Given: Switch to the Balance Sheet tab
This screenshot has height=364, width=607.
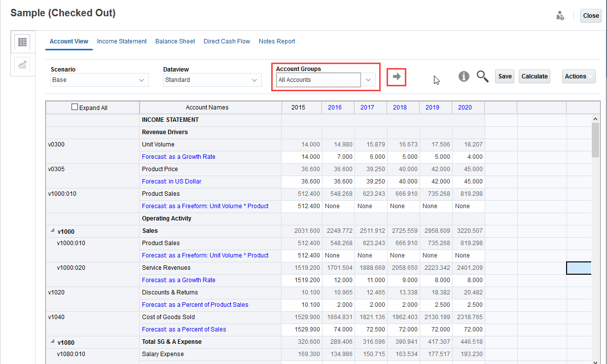Looking at the screenshot, I should [x=175, y=41].
